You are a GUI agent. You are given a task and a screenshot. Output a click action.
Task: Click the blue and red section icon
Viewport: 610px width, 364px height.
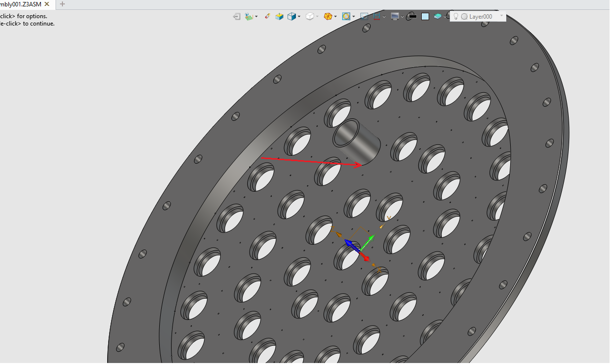pos(377,16)
